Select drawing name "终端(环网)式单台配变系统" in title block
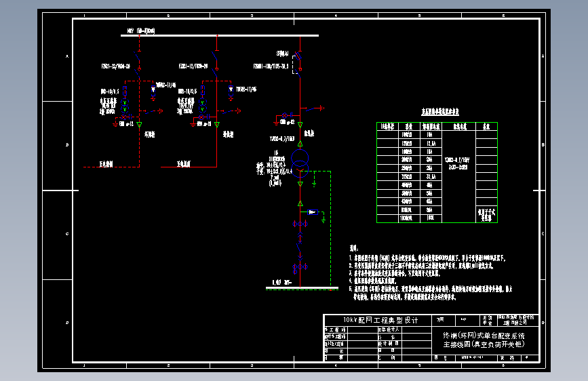This screenshot has width=588, height=381. point(484,336)
